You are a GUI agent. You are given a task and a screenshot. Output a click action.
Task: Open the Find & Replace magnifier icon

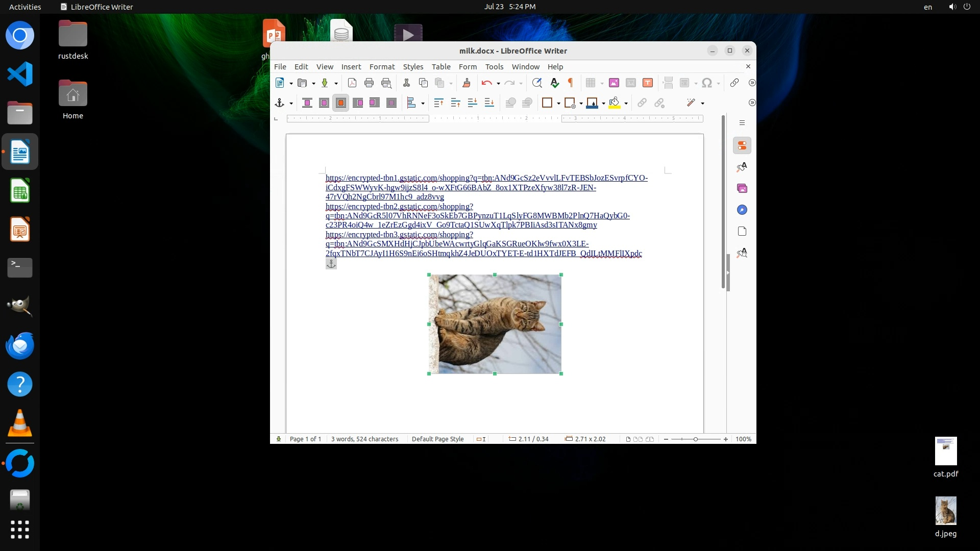click(536, 83)
